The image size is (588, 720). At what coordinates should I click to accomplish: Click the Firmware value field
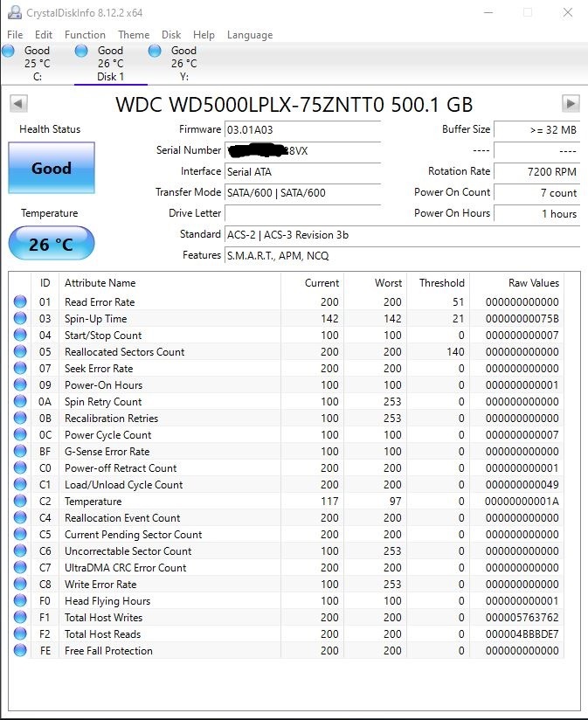point(302,129)
